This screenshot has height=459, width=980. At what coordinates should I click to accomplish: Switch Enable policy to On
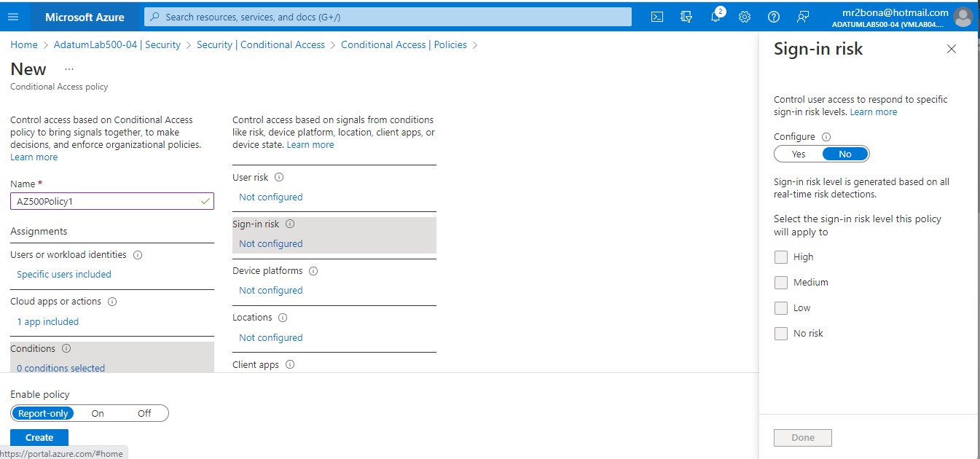pos(98,413)
